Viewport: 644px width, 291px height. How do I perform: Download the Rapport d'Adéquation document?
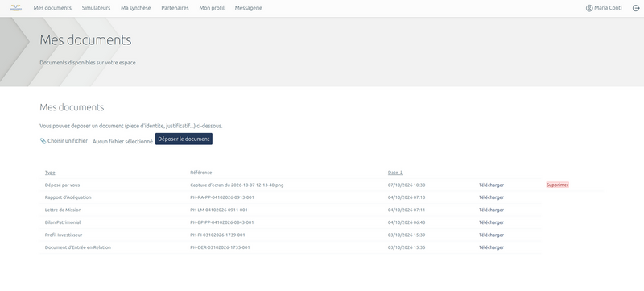pyautogui.click(x=491, y=197)
